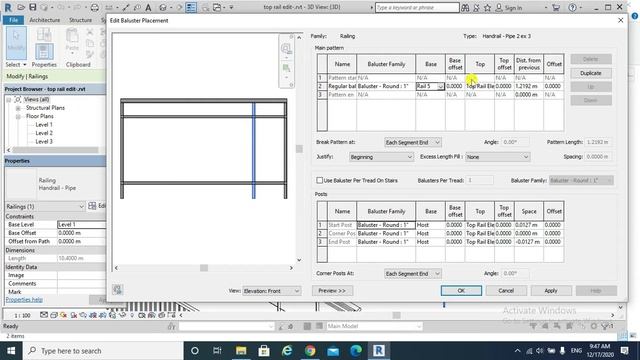
Task: Open the Justify dropdown set to Beginning
Action: pyautogui.click(x=381, y=157)
